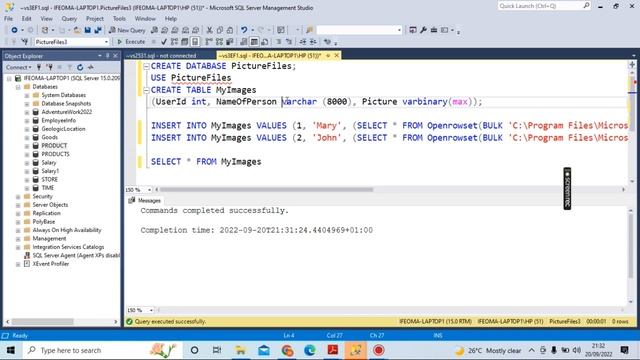Screen dimensions: 640x360
Task: Open the Query menu
Action: [x=69, y=19]
